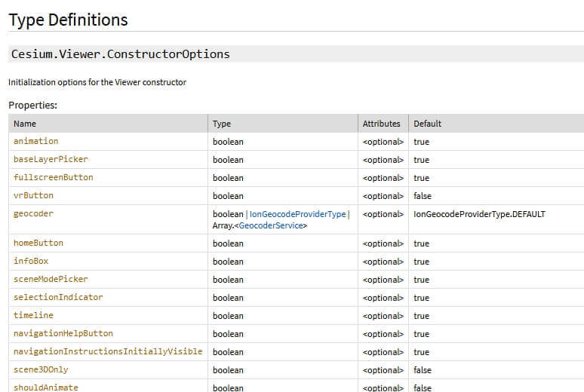Click the 'Attributes' column header
Viewport: 584px width, 392px height.
381,124
